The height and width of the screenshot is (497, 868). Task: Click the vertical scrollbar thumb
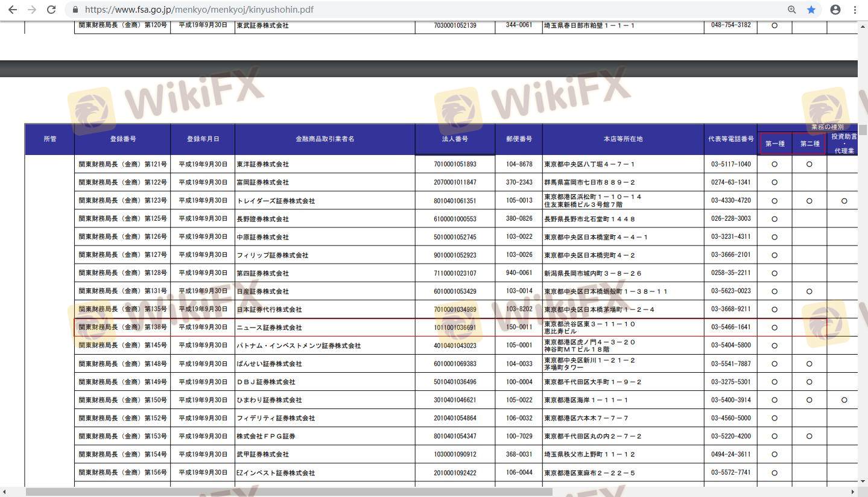(x=863, y=130)
